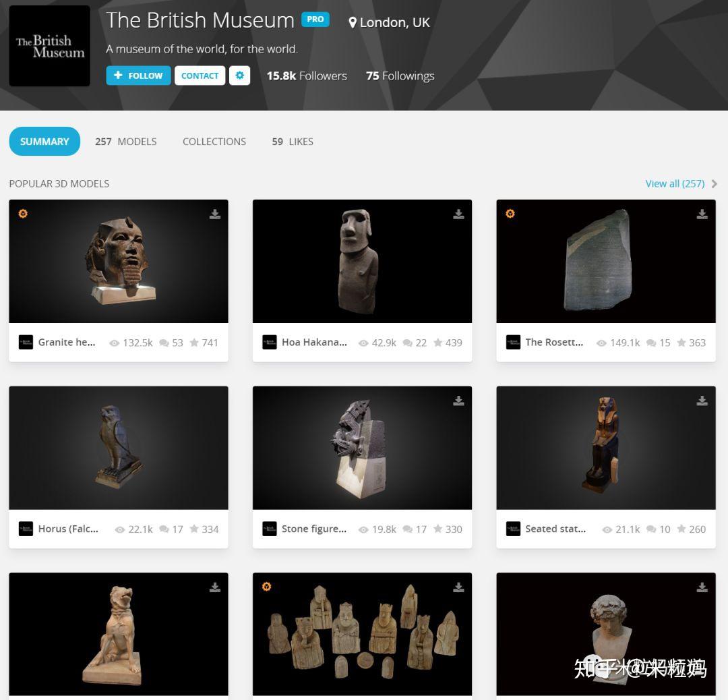This screenshot has height=700, width=728.
Task: Click the staff pick badge on chess pieces
Action: pyautogui.click(x=266, y=586)
